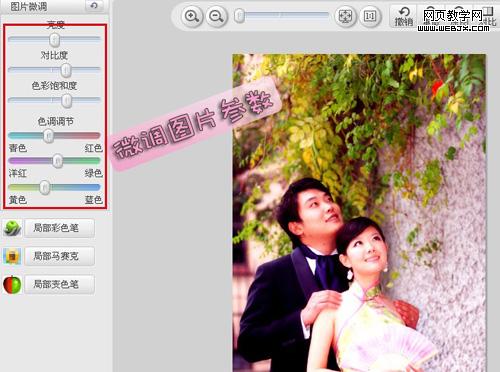500x372 pixels.
Task: Click the zoom in magnifier icon
Action: point(192,16)
